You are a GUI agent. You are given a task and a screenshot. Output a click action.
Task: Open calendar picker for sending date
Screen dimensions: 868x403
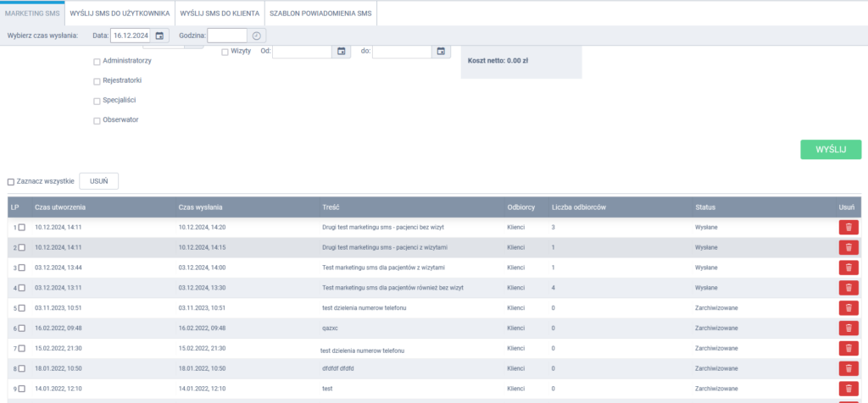[160, 36]
